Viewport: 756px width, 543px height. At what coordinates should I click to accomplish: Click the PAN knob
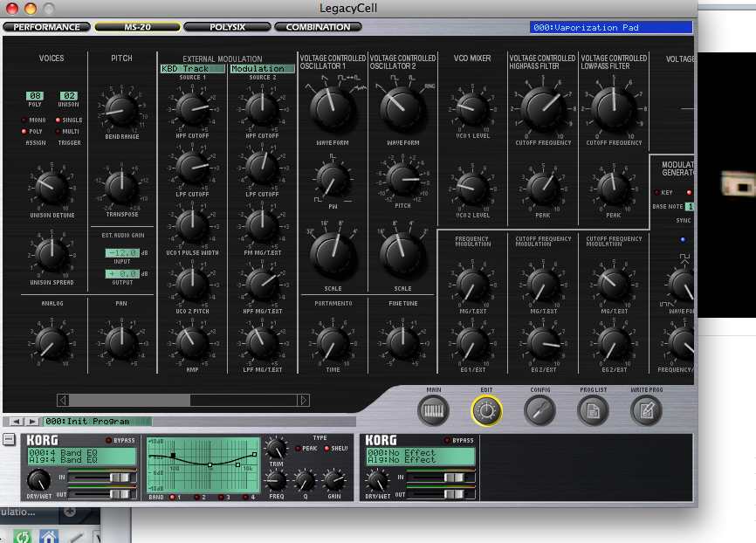(121, 343)
